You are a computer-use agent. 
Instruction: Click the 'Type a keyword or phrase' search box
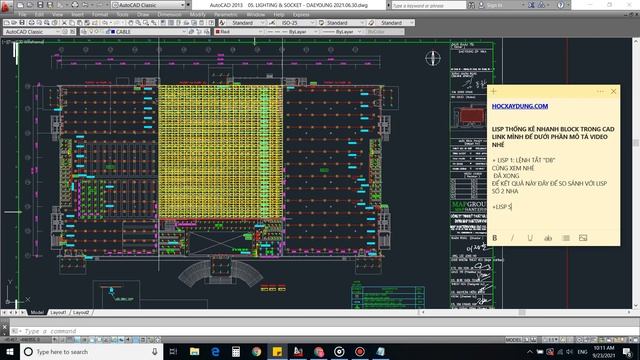pos(429,5)
